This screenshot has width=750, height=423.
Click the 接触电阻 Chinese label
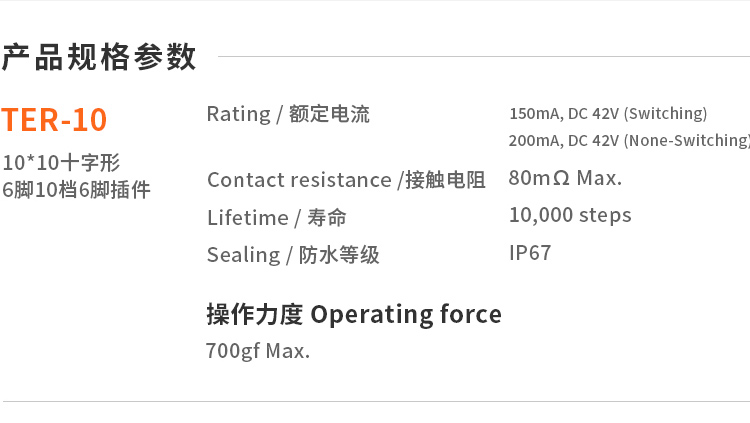point(445,180)
